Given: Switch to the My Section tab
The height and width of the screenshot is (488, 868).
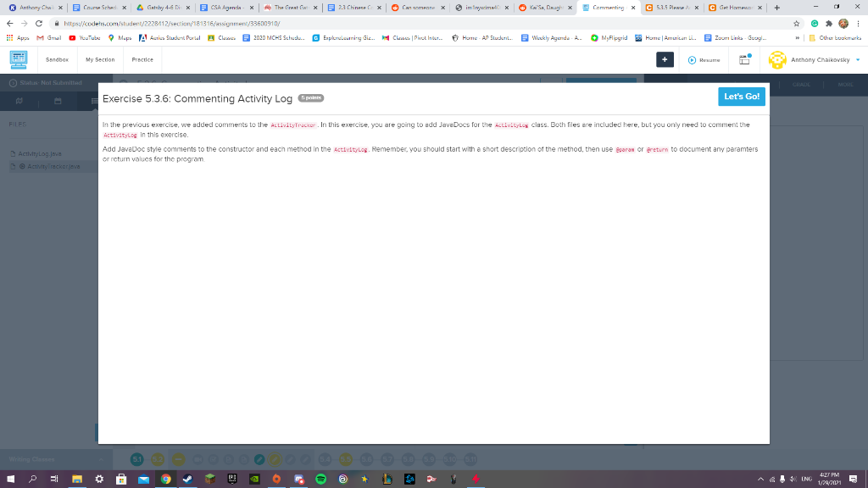Looking at the screenshot, I should (x=100, y=59).
